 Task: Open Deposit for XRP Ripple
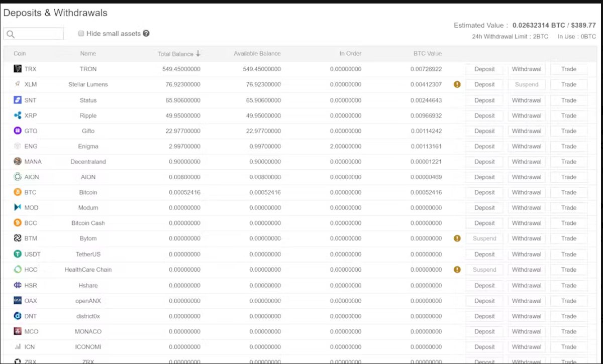(x=484, y=116)
